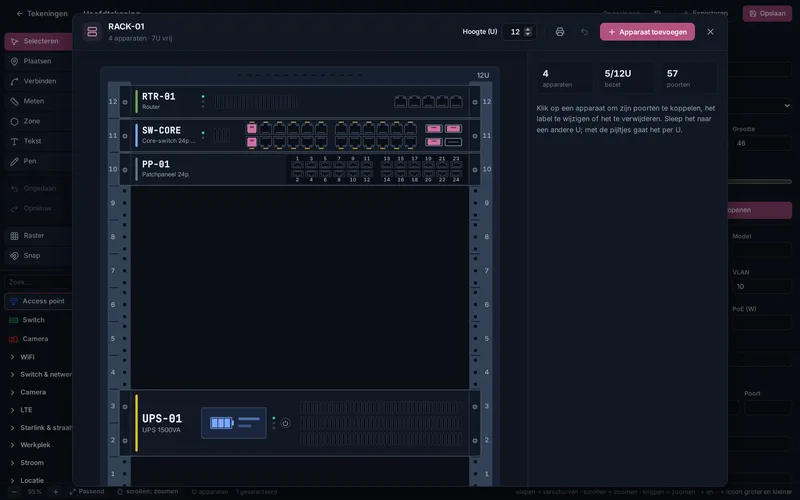
Task: Click the slider in the right properties panel
Action: pos(760,182)
